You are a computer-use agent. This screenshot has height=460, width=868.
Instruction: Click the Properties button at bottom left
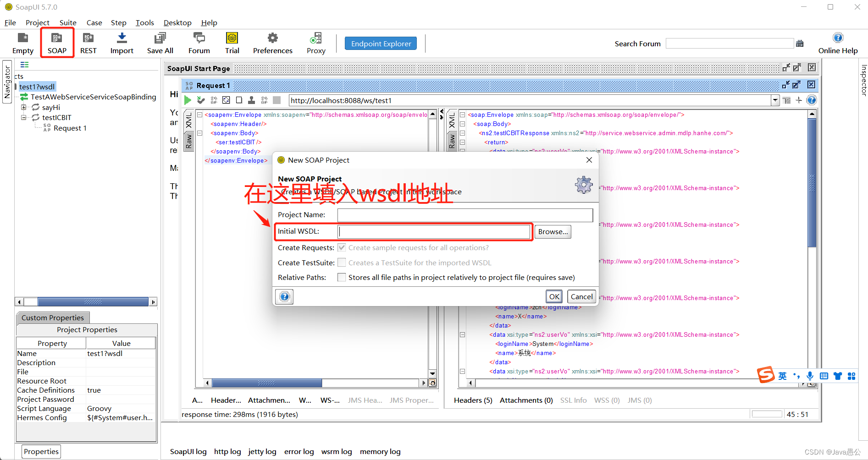pyautogui.click(x=41, y=451)
